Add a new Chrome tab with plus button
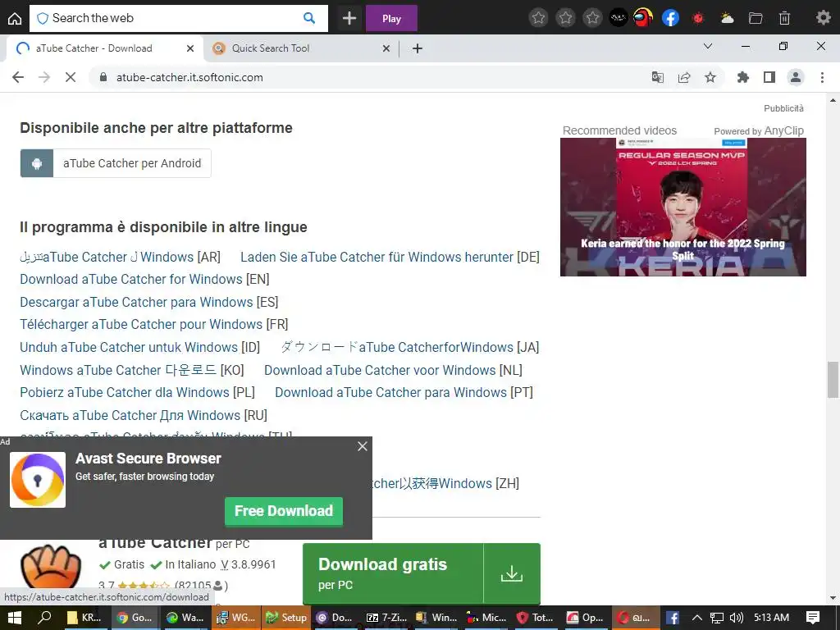The height and width of the screenshot is (630, 840). 418,48
